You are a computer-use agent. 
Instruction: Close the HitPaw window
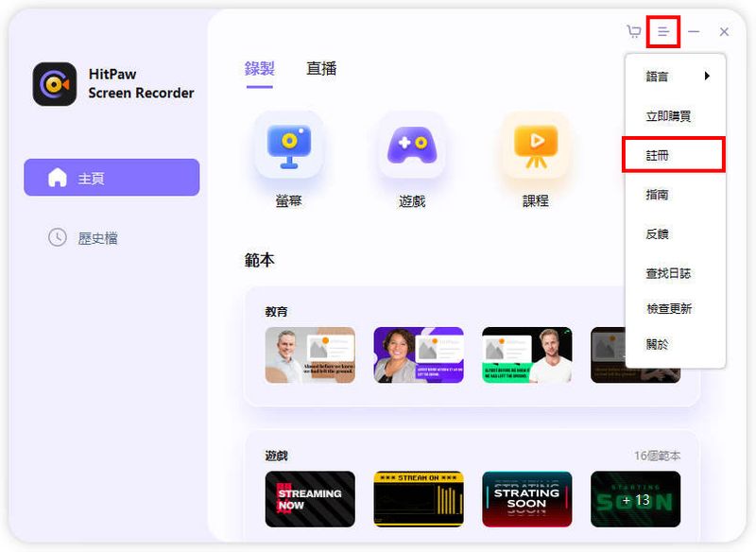point(724,32)
